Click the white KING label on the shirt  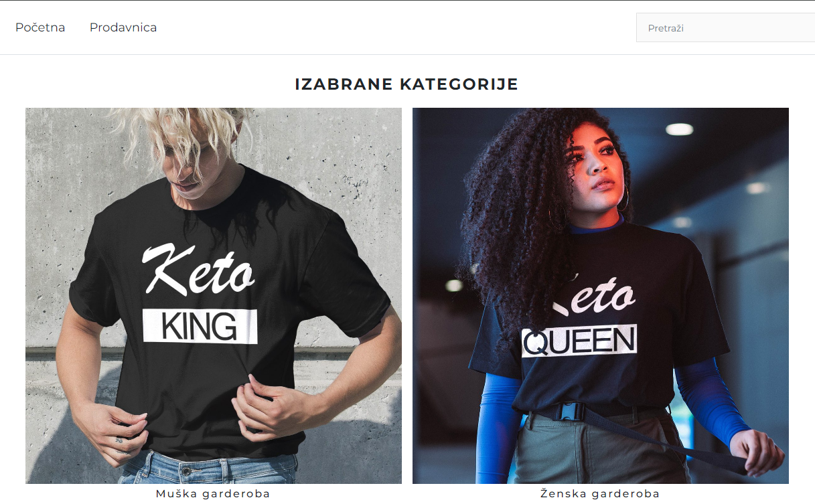200,327
